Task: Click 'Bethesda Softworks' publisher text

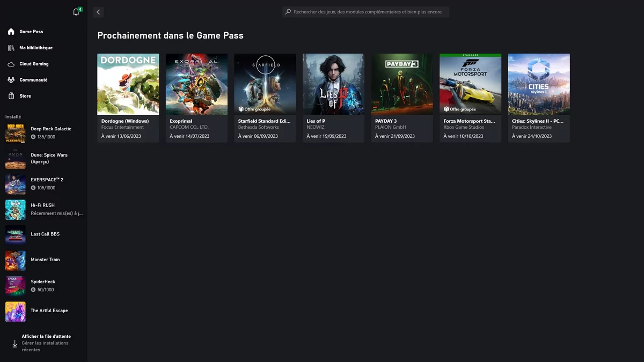Action: click(259, 127)
